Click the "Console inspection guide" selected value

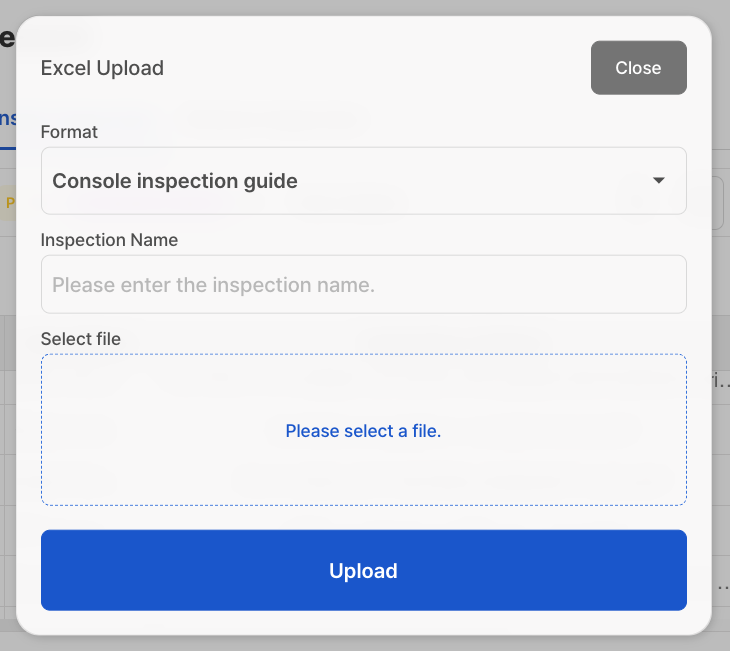click(175, 181)
